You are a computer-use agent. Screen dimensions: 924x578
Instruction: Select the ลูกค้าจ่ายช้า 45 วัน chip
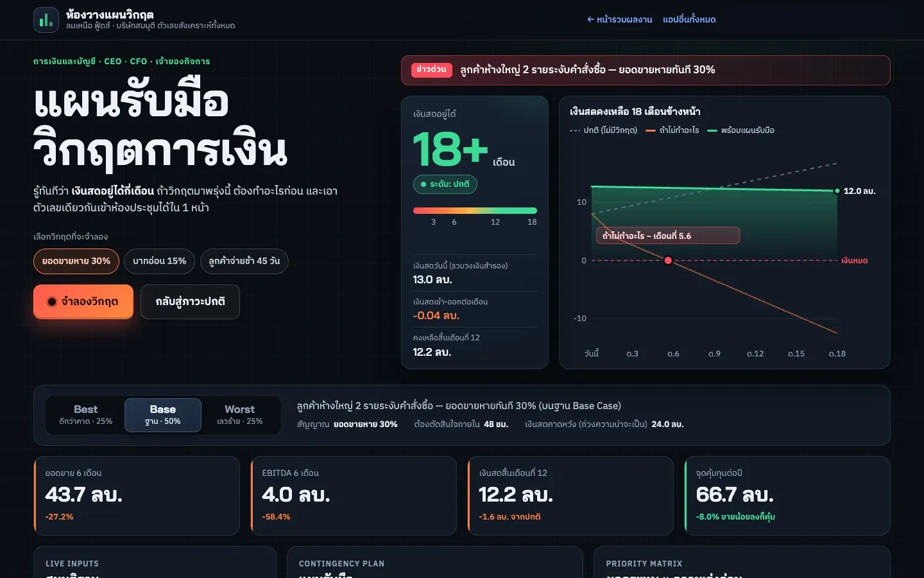244,261
